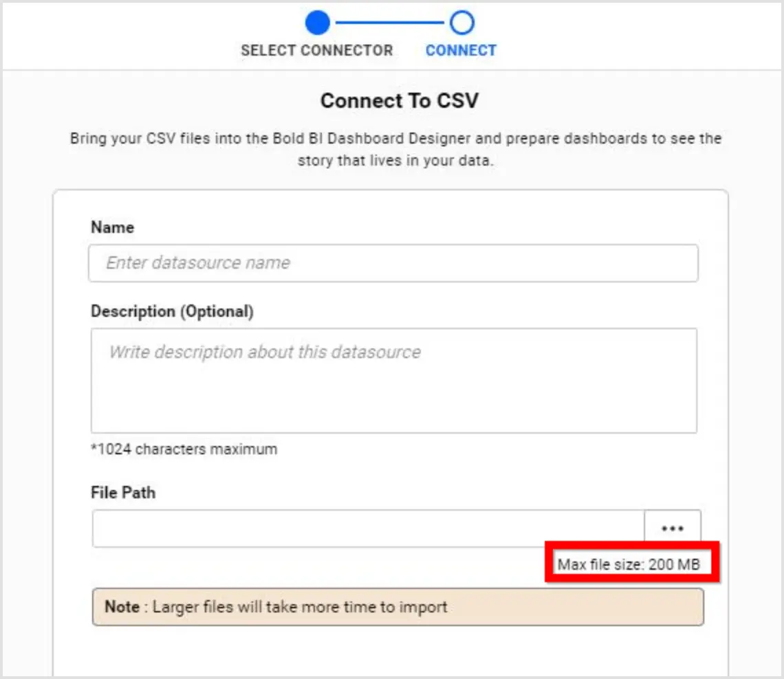Click the File Path text box
Screen dimensions: 784x679
(368, 528)
